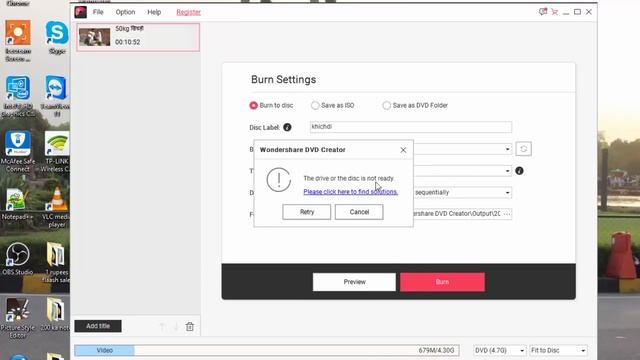Image resolution: width=640 pixels, height=360 pixels.
Task: Click the folder path browse ellipsis button
Action: pos(507,214)
